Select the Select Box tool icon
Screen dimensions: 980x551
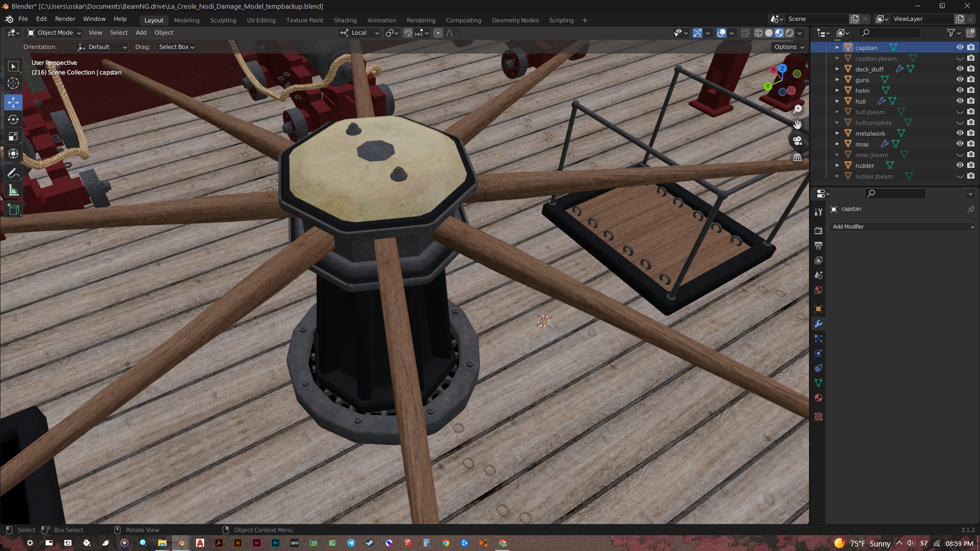13,66
